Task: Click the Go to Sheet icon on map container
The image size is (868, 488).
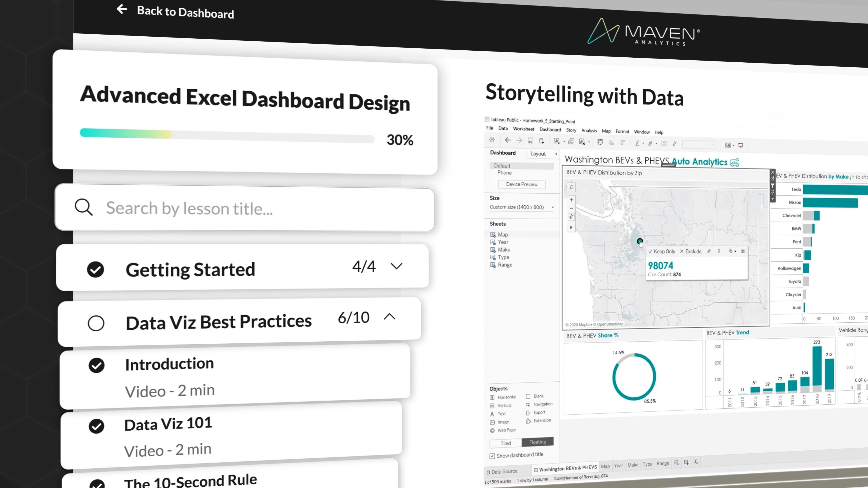Action: pyautogui.click(x=772, y=178)
